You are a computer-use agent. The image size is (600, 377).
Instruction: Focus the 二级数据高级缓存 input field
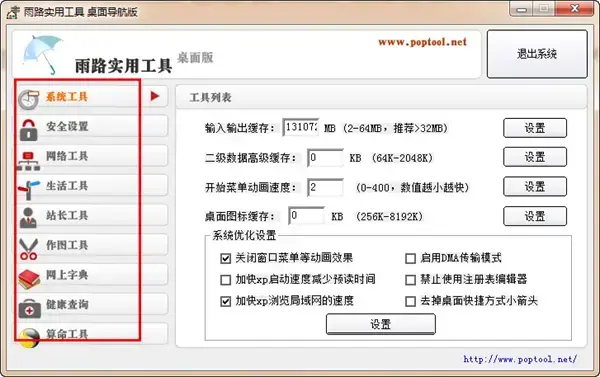[325, 158]
